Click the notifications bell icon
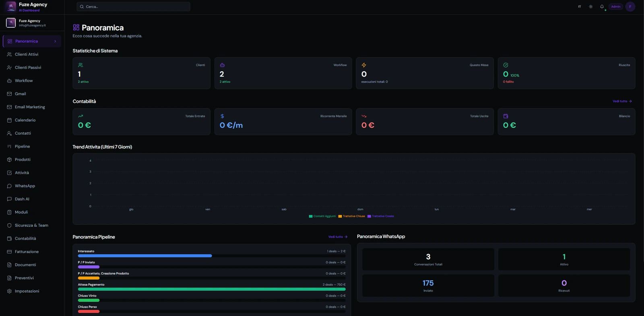The width and height of the screenshot is (644, 316). (x=602, y=6)
